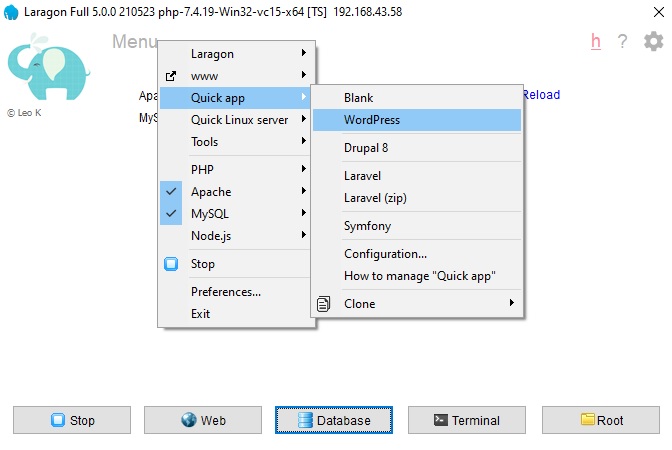This screenshot has width=672, height=450.
Task: Open the Database button
Action: coord(334,420)
